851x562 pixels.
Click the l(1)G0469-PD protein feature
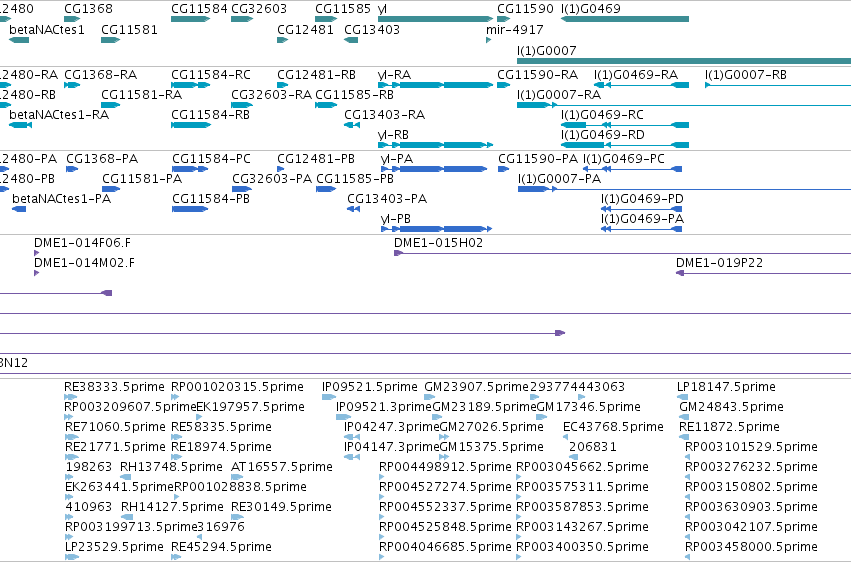point(642,209)
